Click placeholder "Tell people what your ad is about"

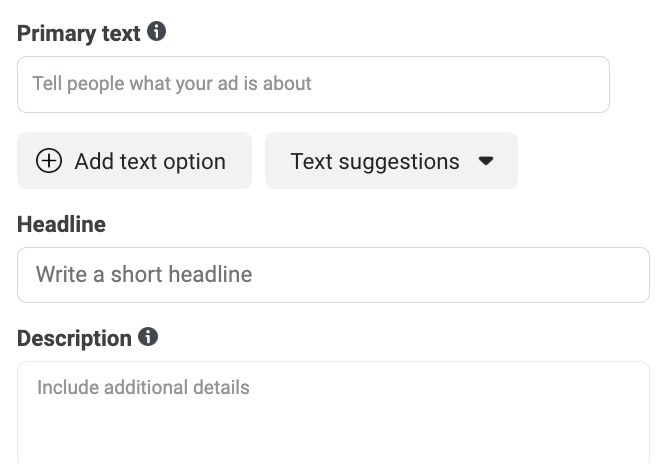click(x=172, y=84)
